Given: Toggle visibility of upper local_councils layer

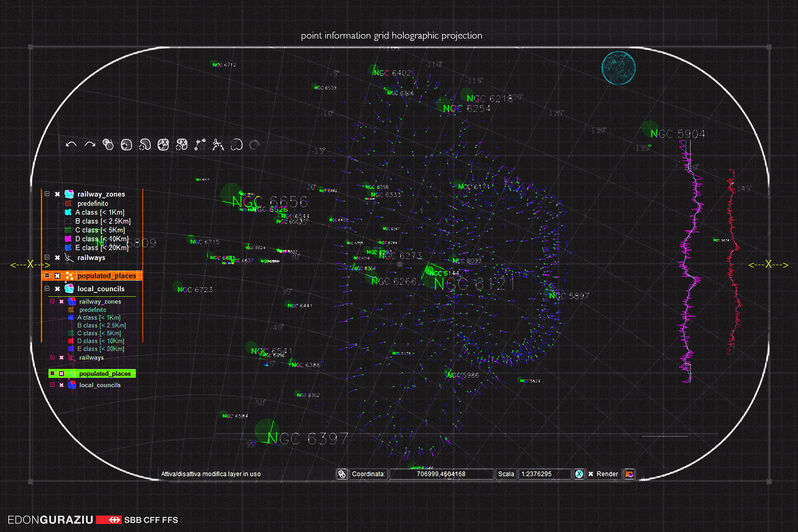Looking at the screenshot, I should (57, 289).
